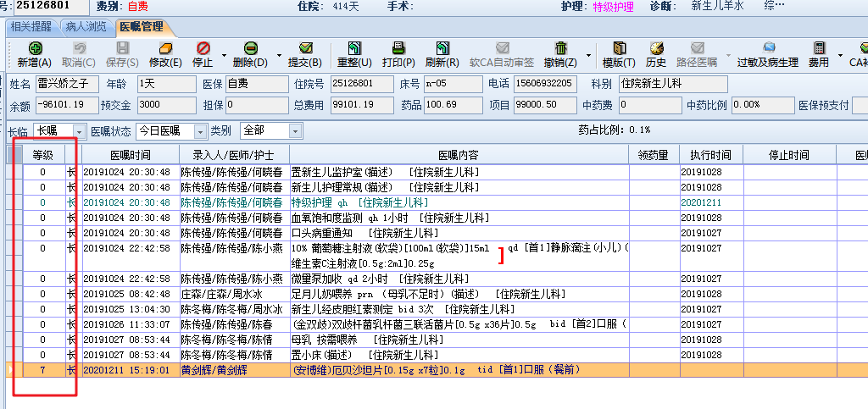The height and width of the screenshot is (409, 868).
Task: Expand the 停止 button dropdown arrow
Action: pos(224,55)
